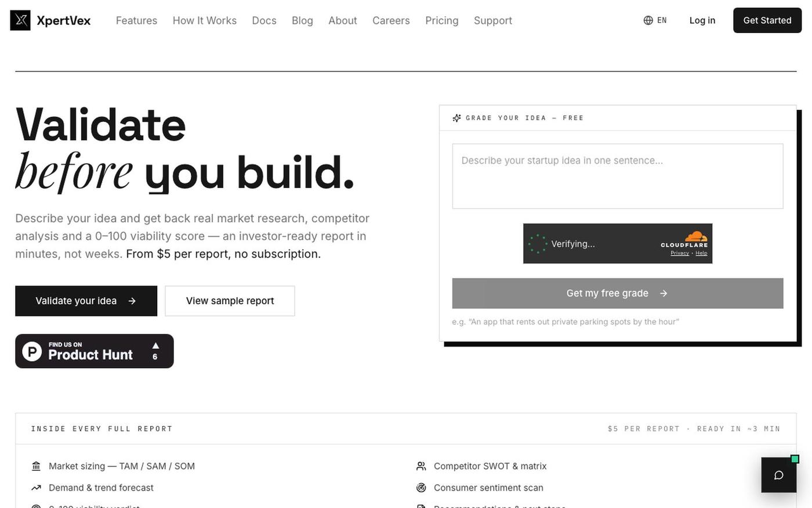Screen dimensions: 812x508
Task: Click the Demand & trend forecast text
Action: pyautogui.click(x=101, y=488)
